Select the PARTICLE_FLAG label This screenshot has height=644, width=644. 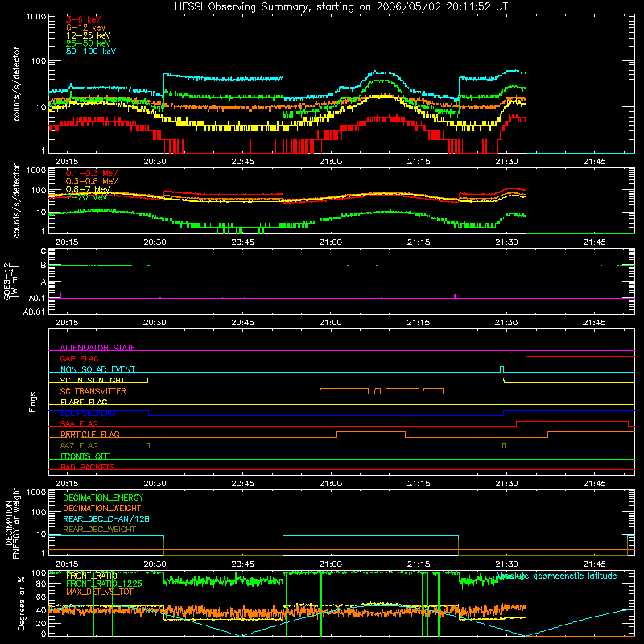click(90, 435)
